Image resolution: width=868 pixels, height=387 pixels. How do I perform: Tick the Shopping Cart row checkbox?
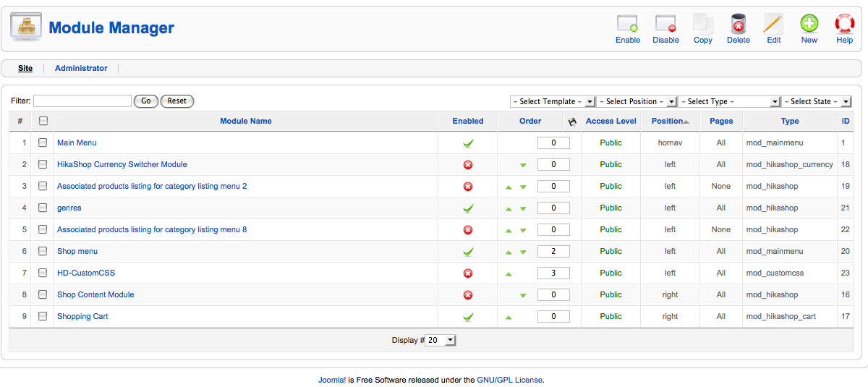click(x=43, y=316)
